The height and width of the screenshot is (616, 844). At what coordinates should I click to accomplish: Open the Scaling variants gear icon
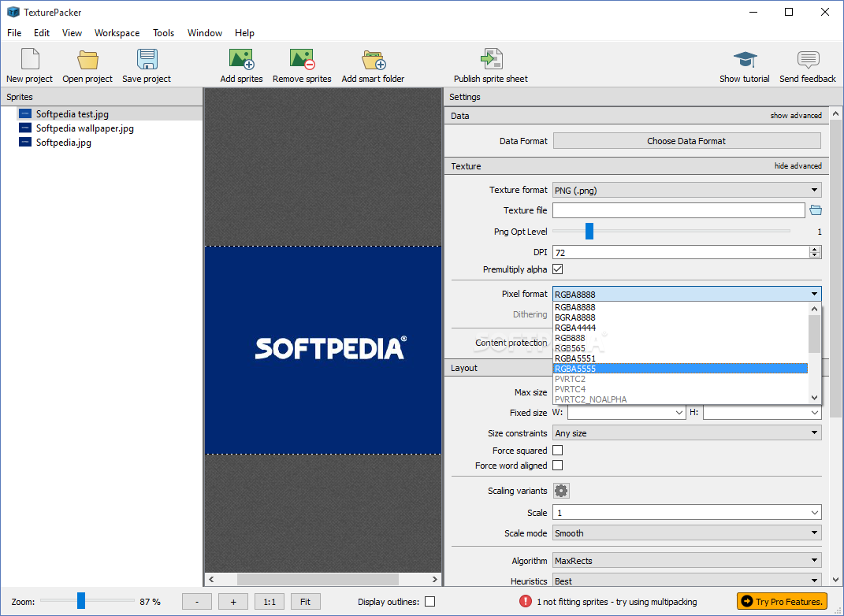click(561, 491)
